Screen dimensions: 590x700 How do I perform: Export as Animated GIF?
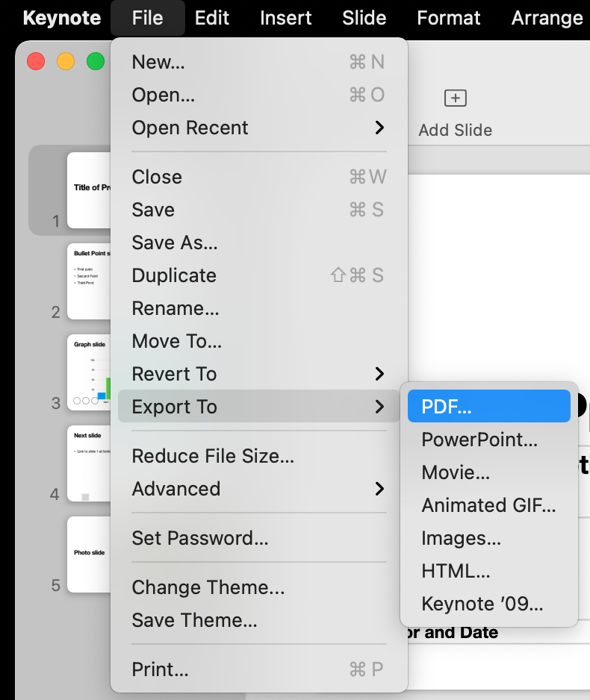[x=488, y=505]
